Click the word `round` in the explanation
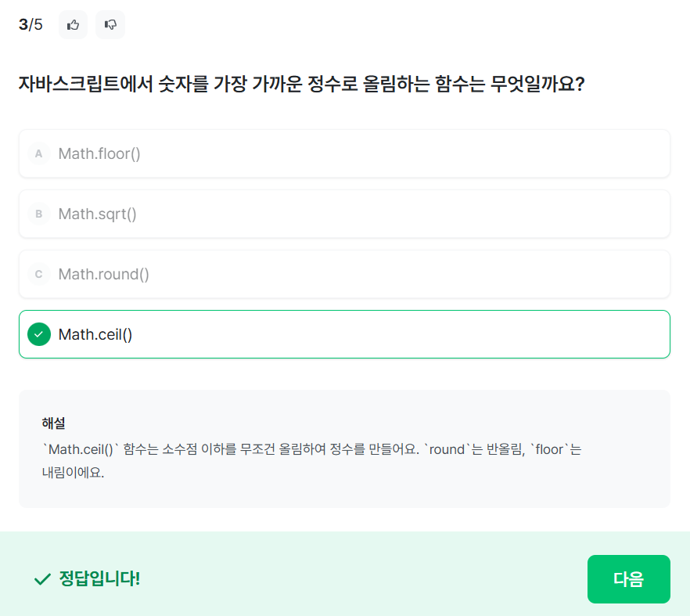690x616 pixels. (x=447, y=449)
